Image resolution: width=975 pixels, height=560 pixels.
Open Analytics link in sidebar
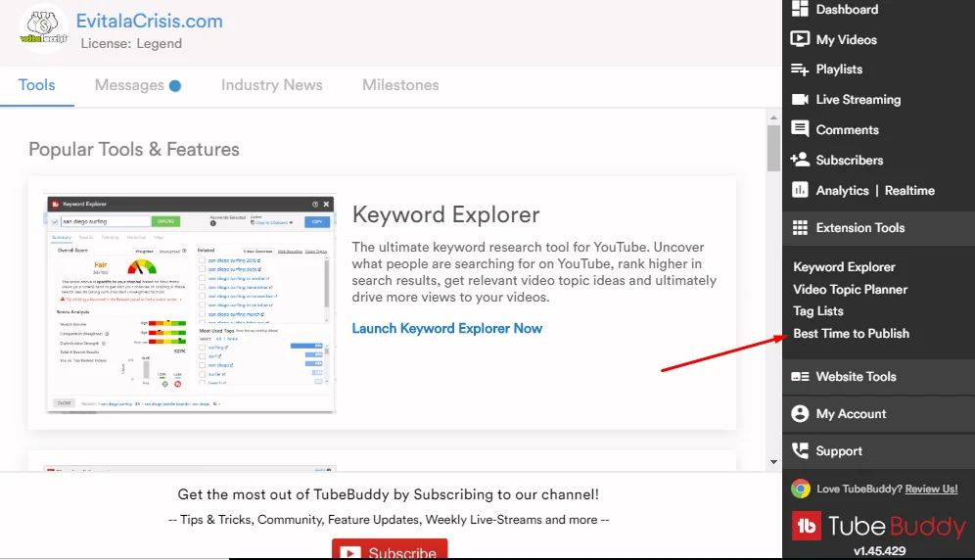tap(842, 190)
